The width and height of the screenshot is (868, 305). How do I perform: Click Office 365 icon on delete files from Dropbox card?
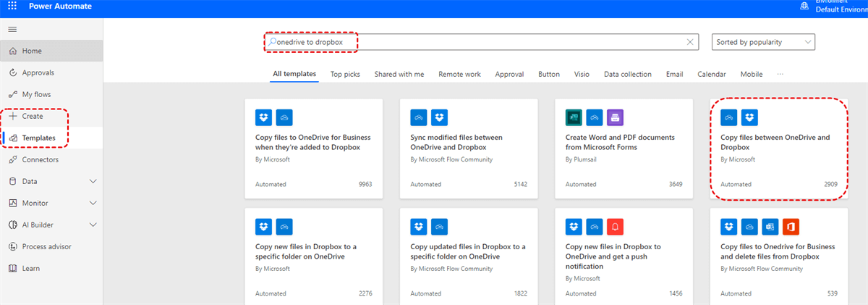pyautogui.click(x=791, y=226)
